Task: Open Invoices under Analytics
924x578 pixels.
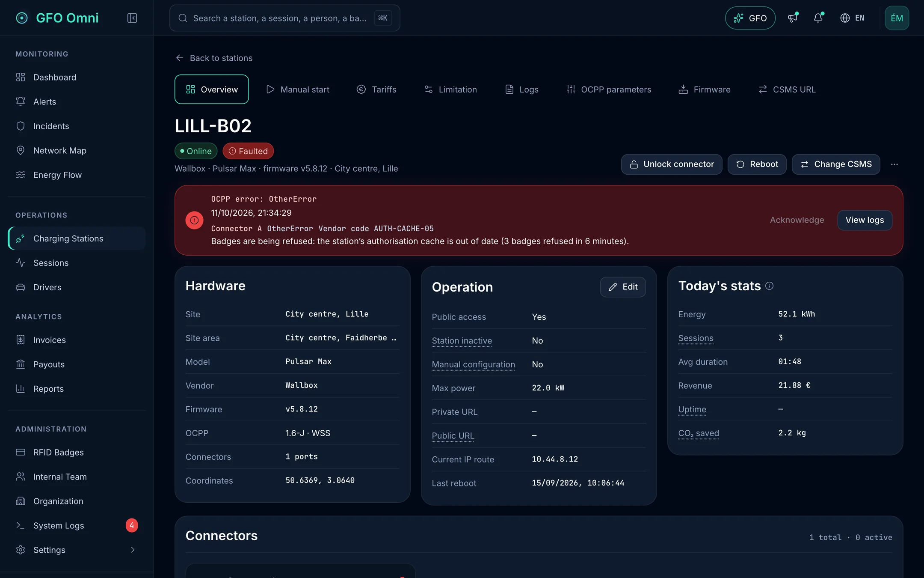Action: click(x=77, y=340)
